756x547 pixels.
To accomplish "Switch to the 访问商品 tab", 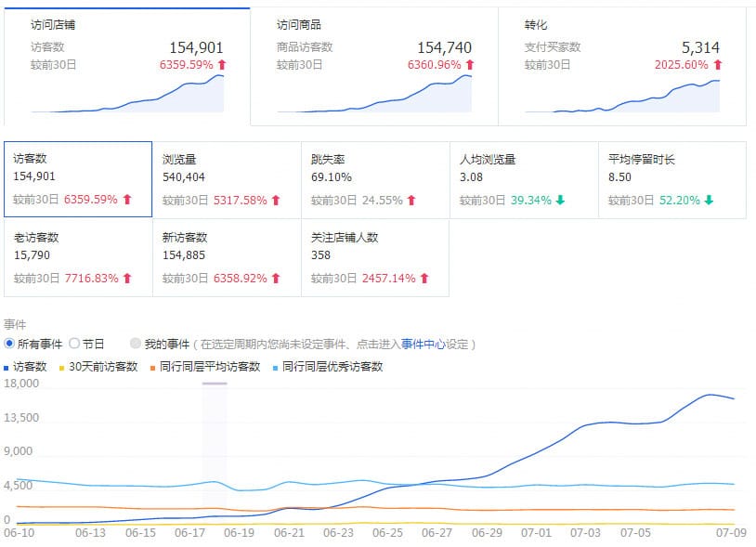I will [373, 66].
